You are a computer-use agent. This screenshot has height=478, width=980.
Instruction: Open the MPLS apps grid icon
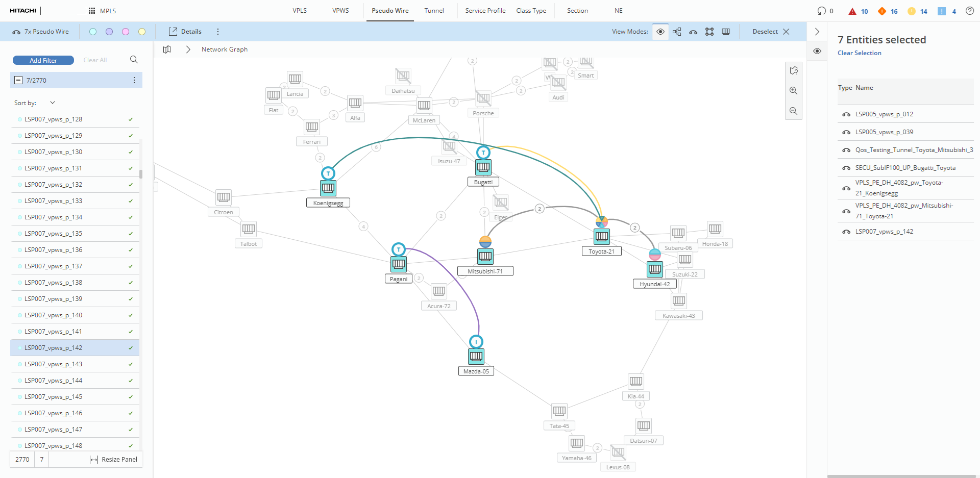tap(92, 11)
